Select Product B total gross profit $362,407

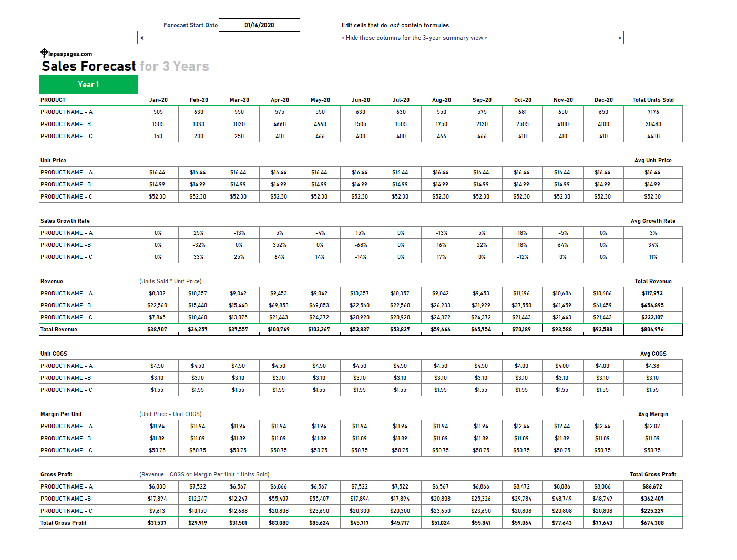[x=653, y=499]
